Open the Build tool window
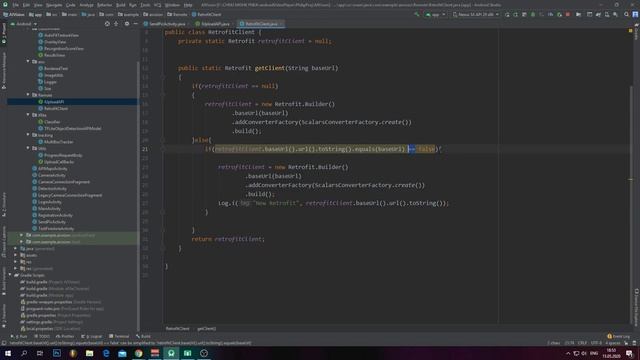This screenshot has height=360, width=640. (x=143, y=336)
